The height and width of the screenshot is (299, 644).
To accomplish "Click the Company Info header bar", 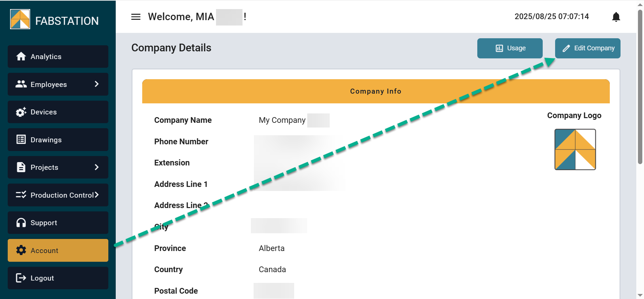I will coord(376,91).
